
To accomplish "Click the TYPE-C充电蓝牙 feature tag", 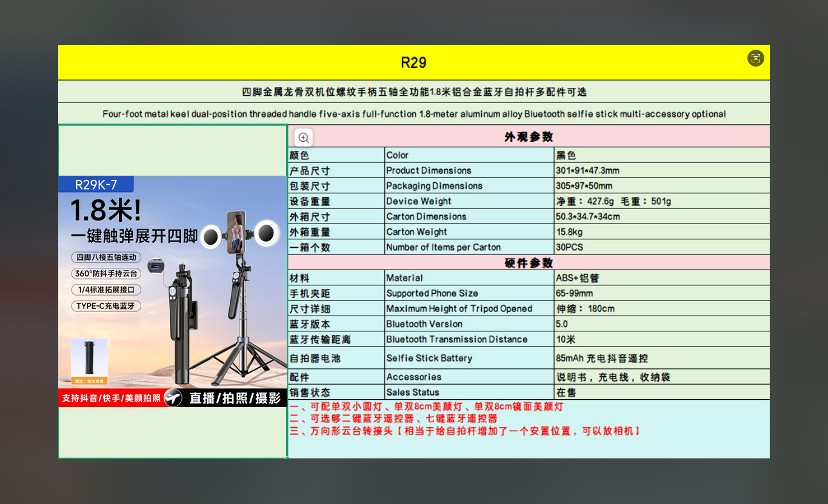I will [106, 306].
